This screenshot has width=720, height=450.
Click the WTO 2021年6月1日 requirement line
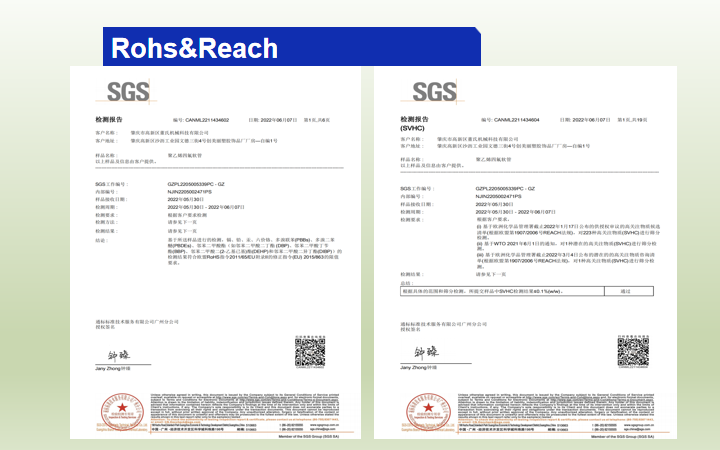click(567, 246)
